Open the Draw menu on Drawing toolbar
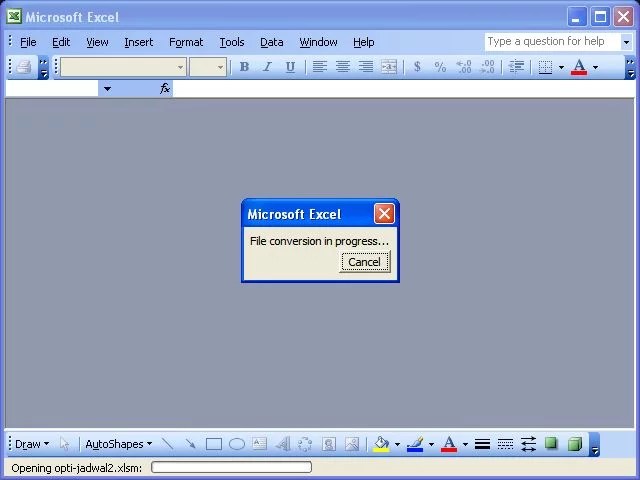The width and height of the screenshot is (640, 480). point(32,444)
